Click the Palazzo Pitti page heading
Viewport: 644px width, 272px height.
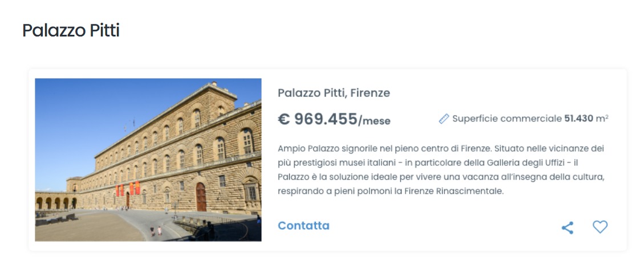[x=71, y=30]
